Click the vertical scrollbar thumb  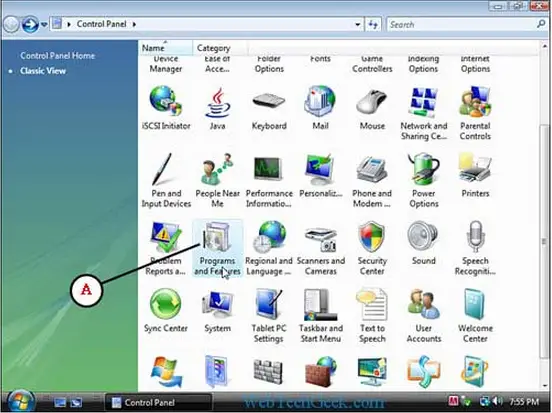[544, 241]
